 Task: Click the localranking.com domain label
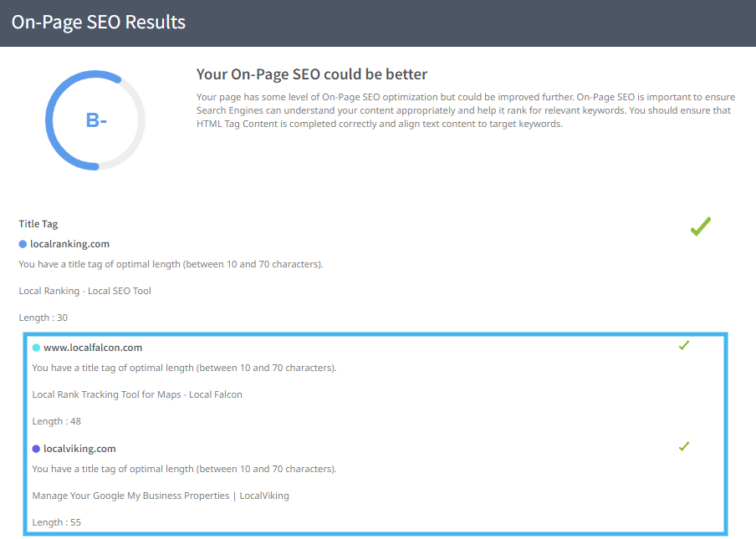pos(69,244)
